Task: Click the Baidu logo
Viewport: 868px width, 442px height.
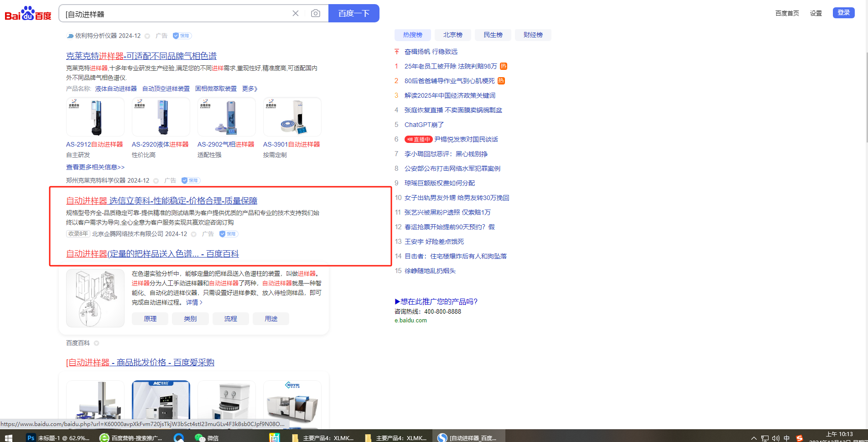Action: click(28, 14)
